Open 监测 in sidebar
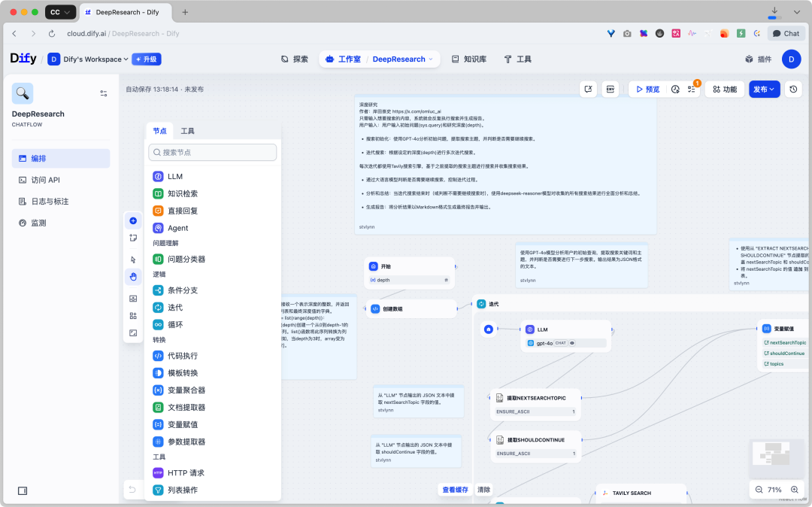The width and height of the screenshot is (812, 507). [61, 223]
